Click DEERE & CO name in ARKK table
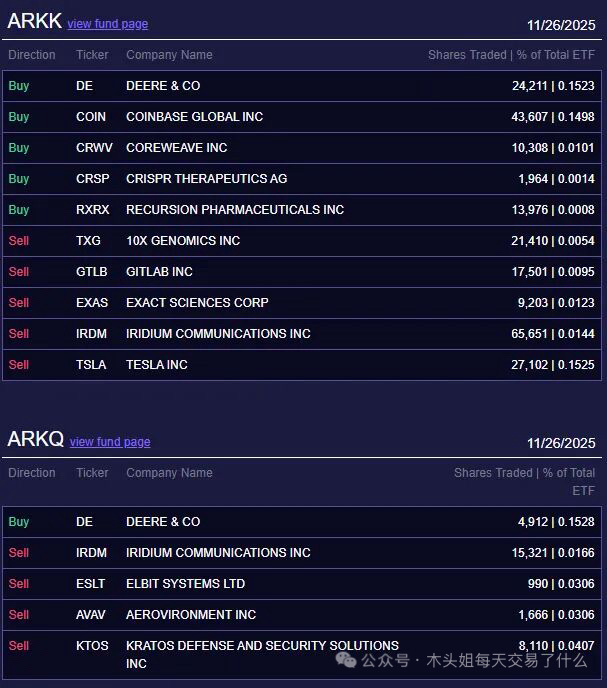Viewport: 607px width, 688px height. coord(163,86)
